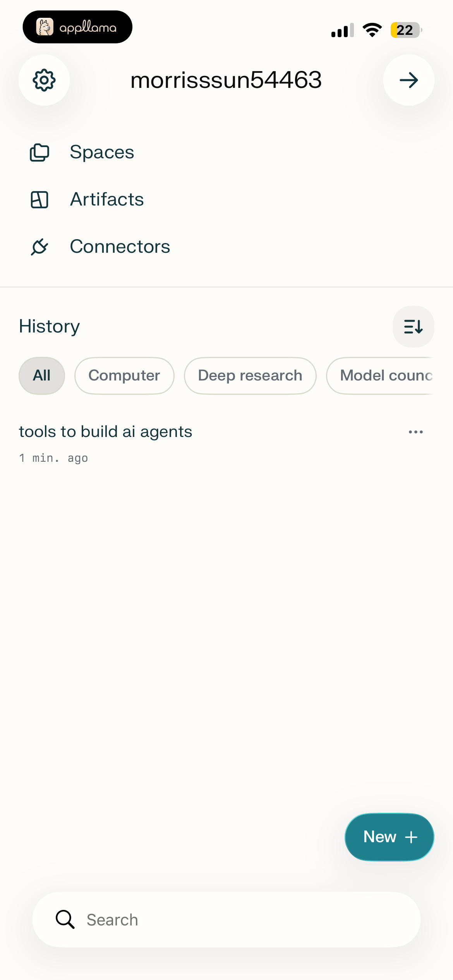Image resolution: width=453 pixels, height=980 pixels.
Task: Open the history sort options icon
Action: 413,327
